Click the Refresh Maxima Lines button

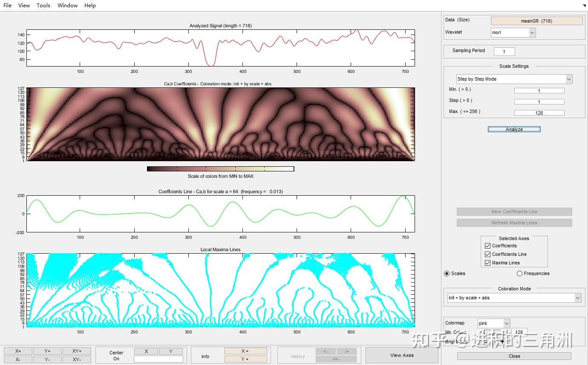[514, 223]
